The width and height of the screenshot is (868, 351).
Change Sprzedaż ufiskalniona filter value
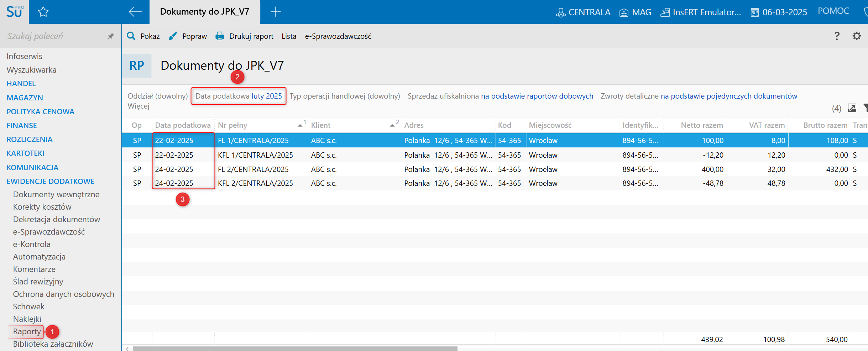537,96
